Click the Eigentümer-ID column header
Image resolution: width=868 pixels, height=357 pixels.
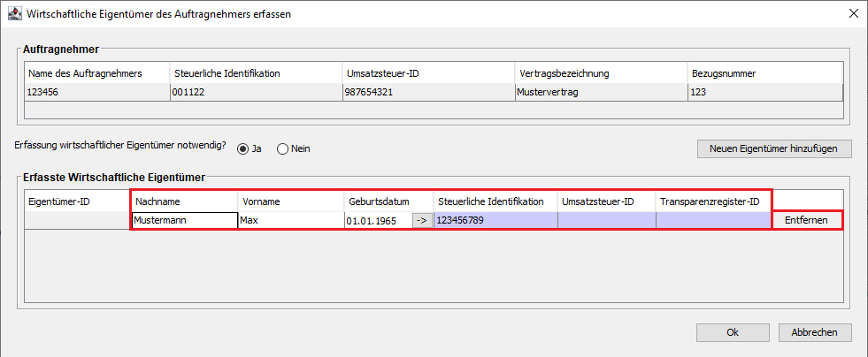coord(78,201)
